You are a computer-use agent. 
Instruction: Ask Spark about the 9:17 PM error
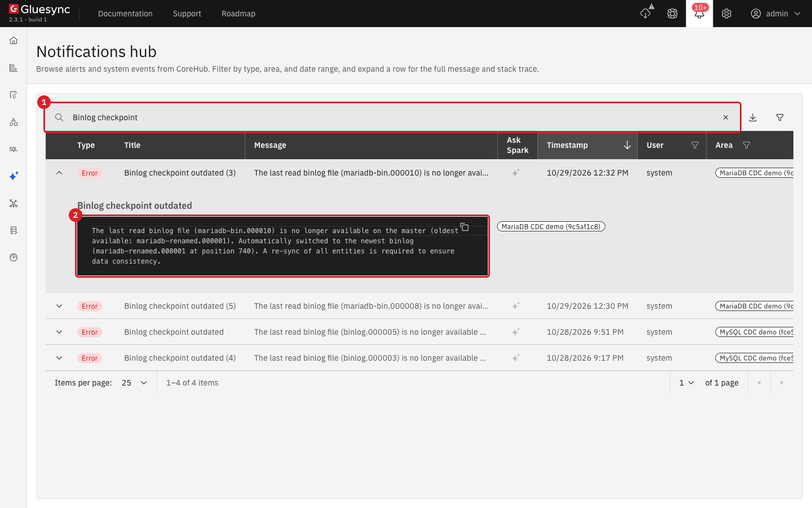516,358
